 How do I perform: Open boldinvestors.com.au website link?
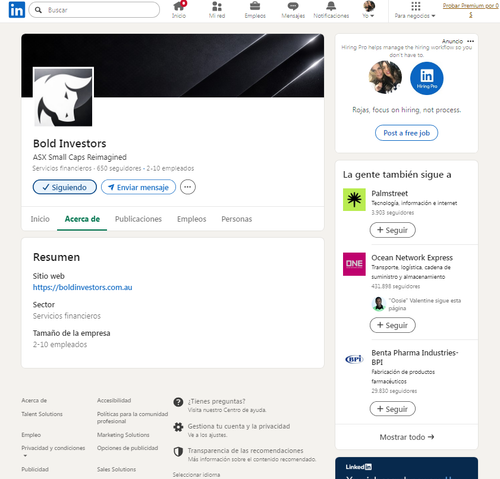point(82,287)
